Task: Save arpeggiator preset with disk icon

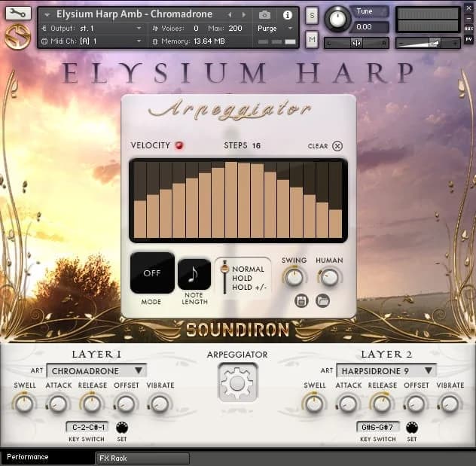Action: 301,300
